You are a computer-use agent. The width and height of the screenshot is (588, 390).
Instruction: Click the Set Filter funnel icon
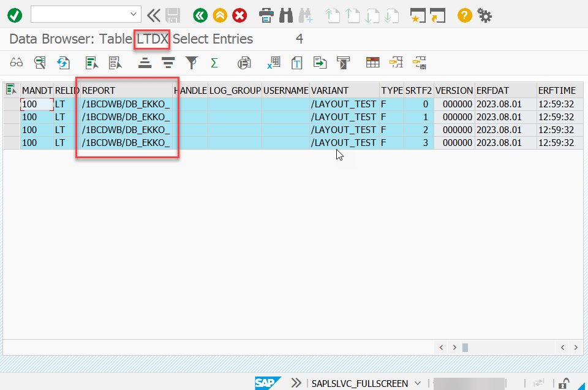[x=192, y=63]
